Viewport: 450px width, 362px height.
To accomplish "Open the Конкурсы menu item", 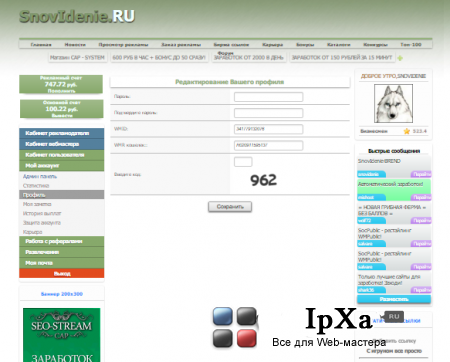I will pyautogui.click(x=375, y=44).
